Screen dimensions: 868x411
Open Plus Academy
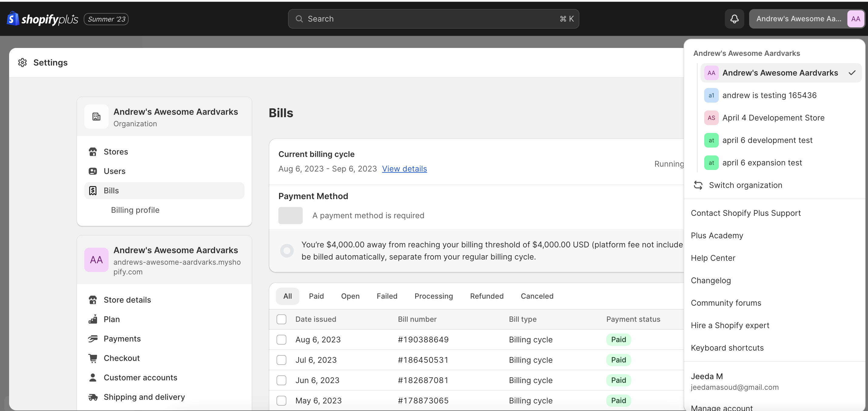pos(717,235)
